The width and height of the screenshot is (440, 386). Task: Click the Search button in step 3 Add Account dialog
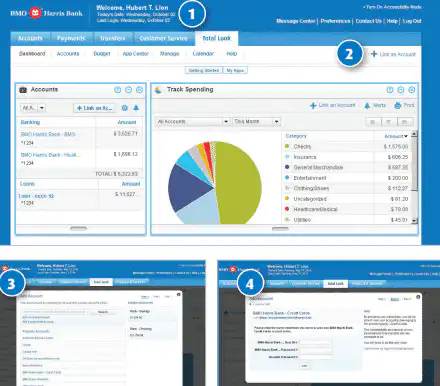pos(103,312)
